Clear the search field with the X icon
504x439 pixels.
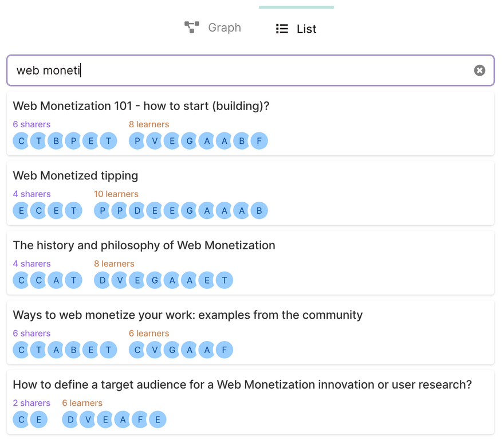pyautogui.click(x=479, y=70)
